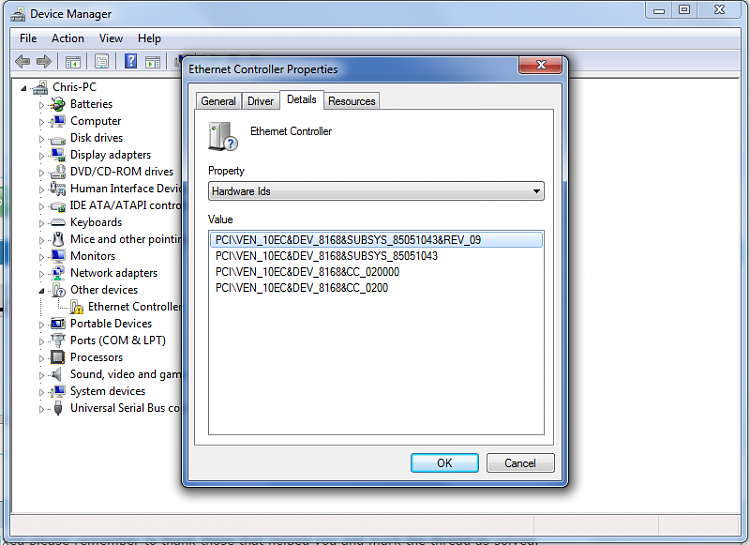The image size is (750, 545).
Task: Collapse the Other devices node arrow
Action: [42, 290]
